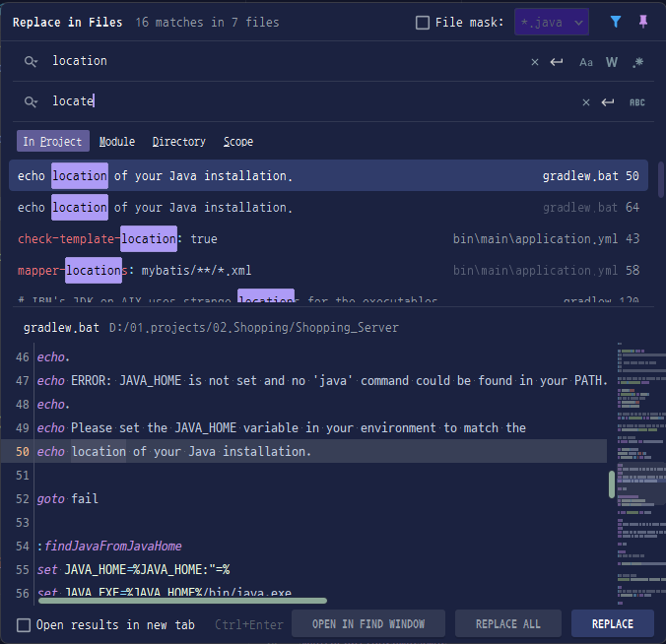Open the *.java file mask dropdown
666x644 pixels.
click(x=552, y=22)
